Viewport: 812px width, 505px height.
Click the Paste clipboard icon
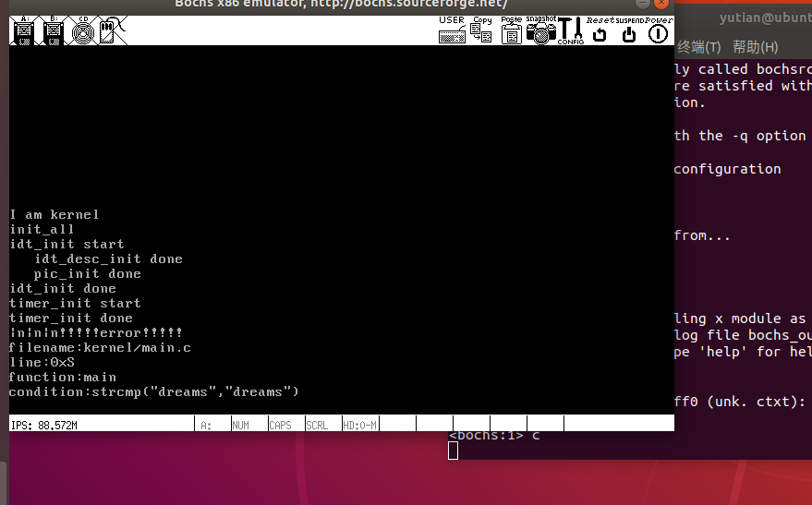511,30
